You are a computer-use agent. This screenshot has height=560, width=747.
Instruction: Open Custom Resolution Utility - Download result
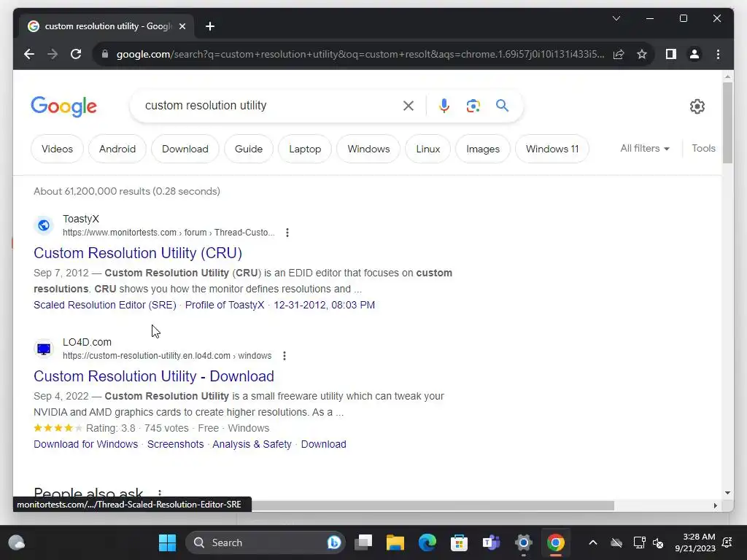click(x=154, y=376)
